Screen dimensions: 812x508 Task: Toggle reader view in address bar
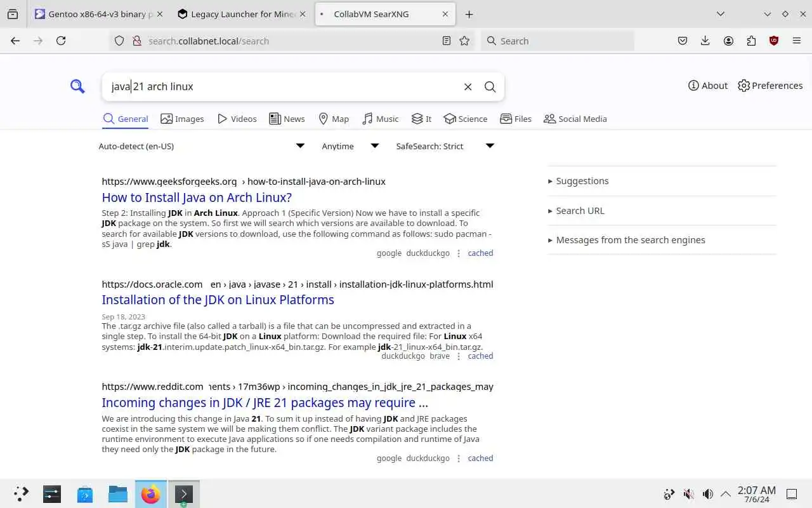[x=447, y=41]
